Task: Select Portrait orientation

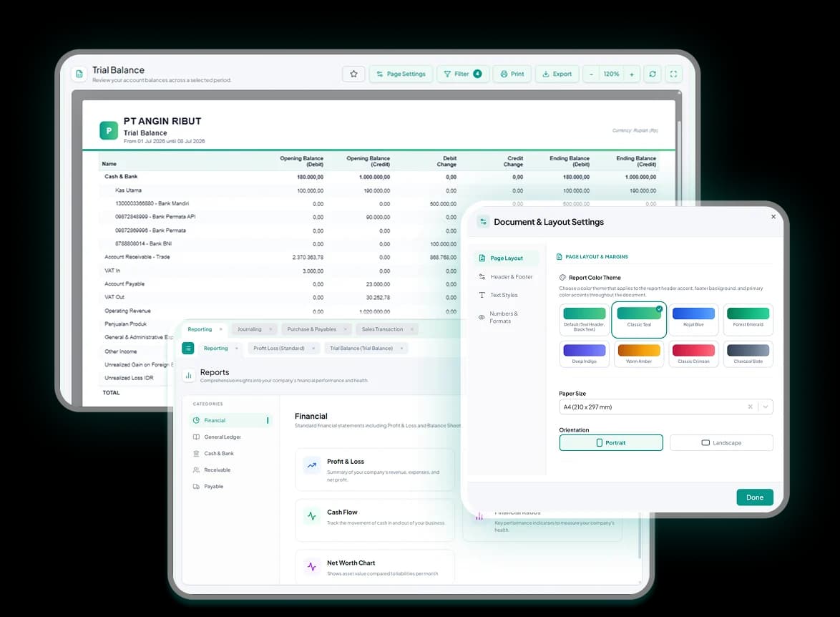Action: click(611, 443)
